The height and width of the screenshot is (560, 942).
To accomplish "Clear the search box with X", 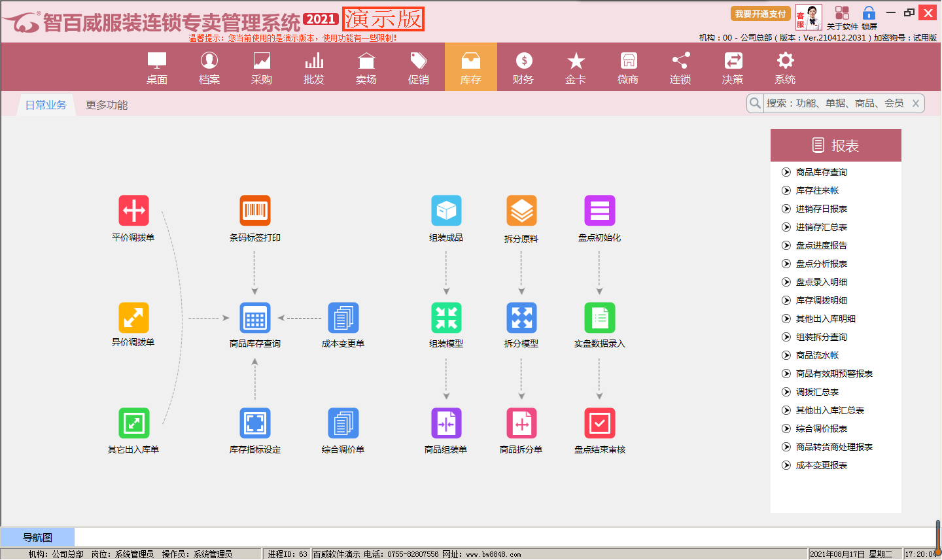I will pos(916,103).
